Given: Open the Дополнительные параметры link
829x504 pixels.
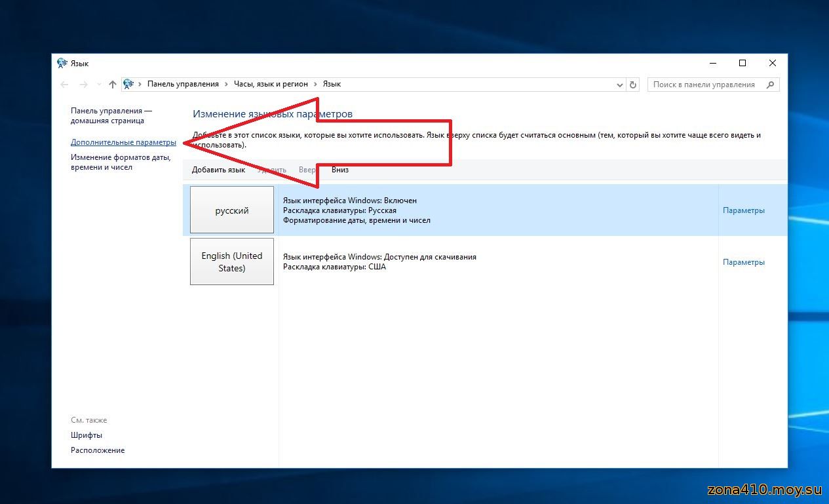Looking at the screenshot, I should [x=123, y=142].
